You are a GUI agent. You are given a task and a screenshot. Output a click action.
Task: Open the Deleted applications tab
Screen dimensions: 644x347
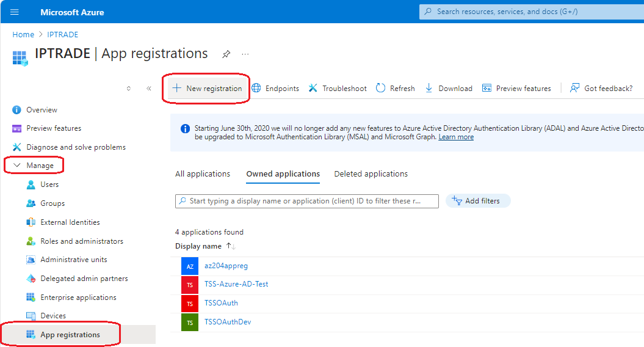(x=371, y=174)
